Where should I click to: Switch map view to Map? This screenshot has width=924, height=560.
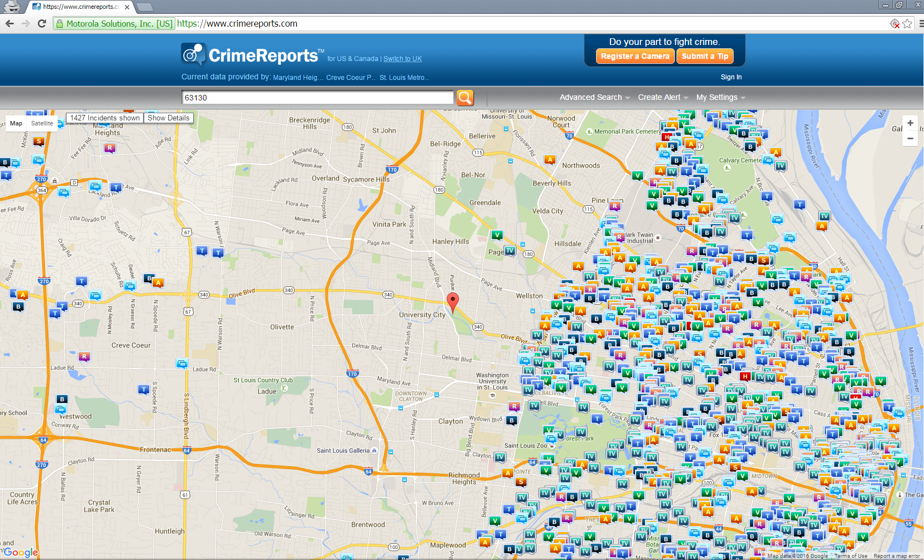coord(16,123)
